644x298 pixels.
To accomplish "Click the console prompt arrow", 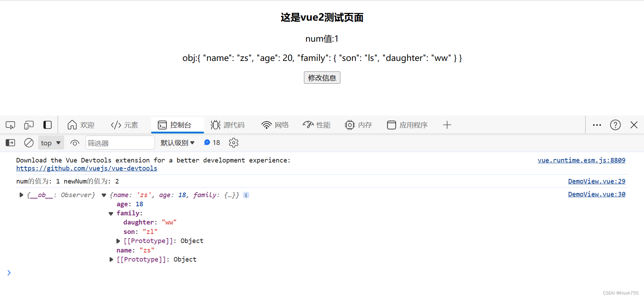I will (9, 273).
